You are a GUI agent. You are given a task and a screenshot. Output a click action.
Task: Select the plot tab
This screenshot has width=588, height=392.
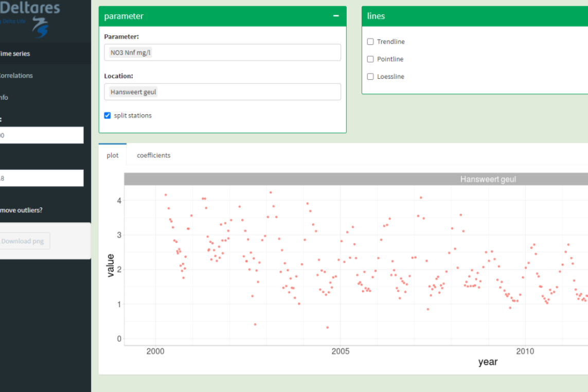click(x=112, y=155)
